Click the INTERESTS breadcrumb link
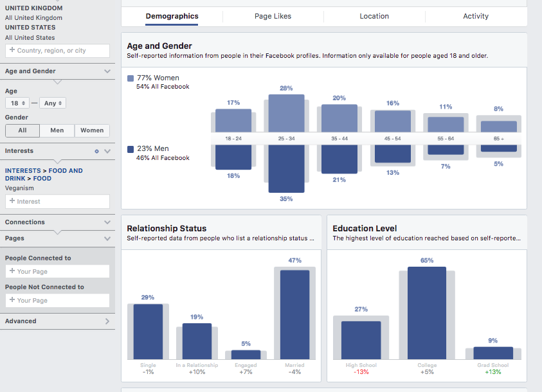The width and height of the screenshot is (542, 392). 23,170
